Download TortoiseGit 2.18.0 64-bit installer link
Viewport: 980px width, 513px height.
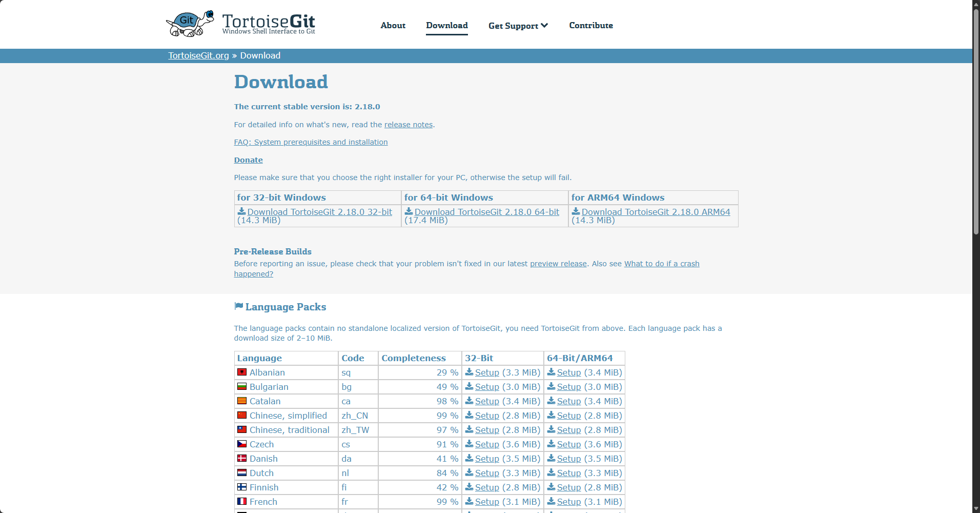point(486,212)
